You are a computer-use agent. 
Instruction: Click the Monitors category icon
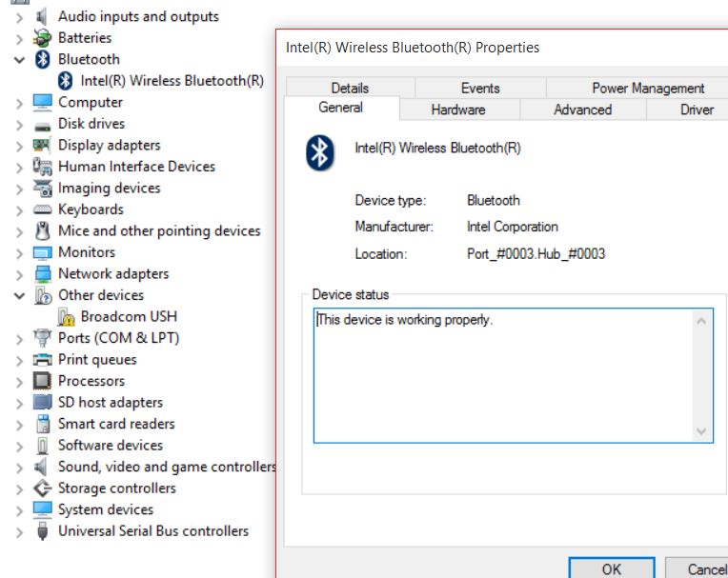click(42, 252)
